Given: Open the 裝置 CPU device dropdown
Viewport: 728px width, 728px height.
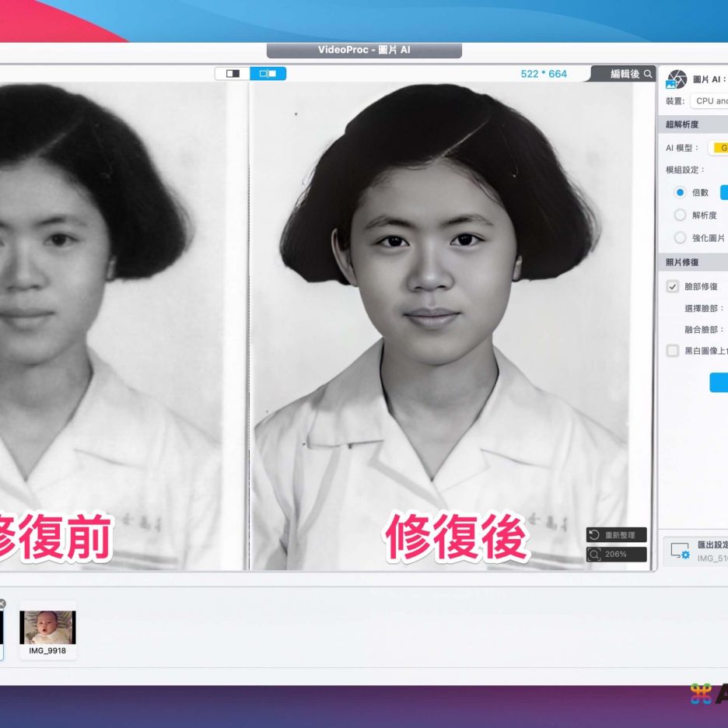Looking at the screenshot, I should point(709,101).
